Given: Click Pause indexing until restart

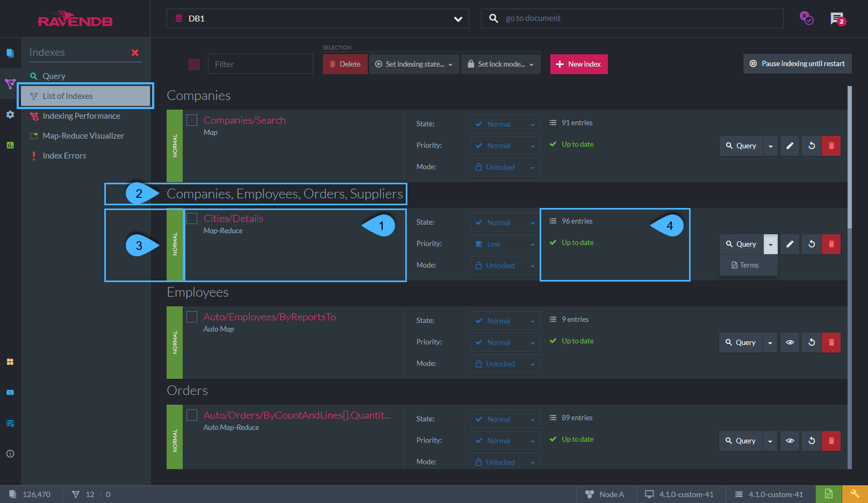Looking at the screenshot, I should coord(798,63).
